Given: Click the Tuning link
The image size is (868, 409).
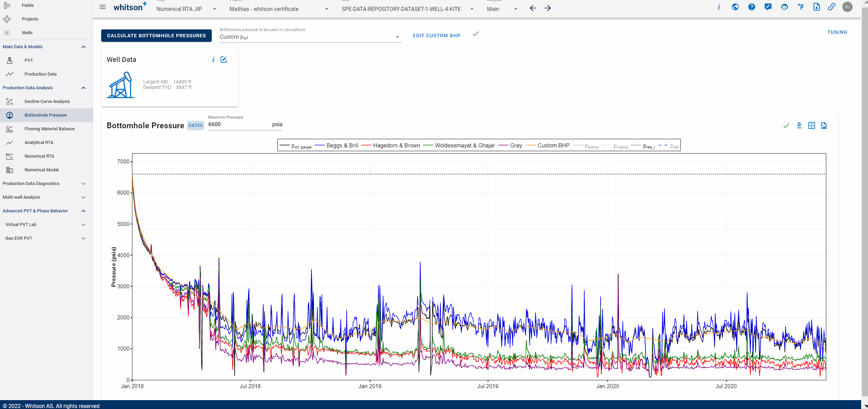Looking at the screenshot, I should (x=837, y=32).
